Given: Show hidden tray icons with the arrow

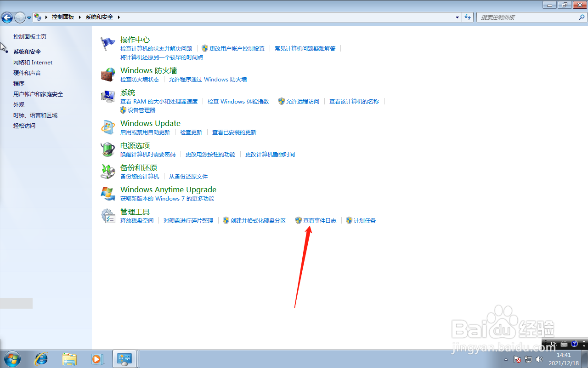Looking at the screenshot, I should pyautogui.click(x=507, y=359).
